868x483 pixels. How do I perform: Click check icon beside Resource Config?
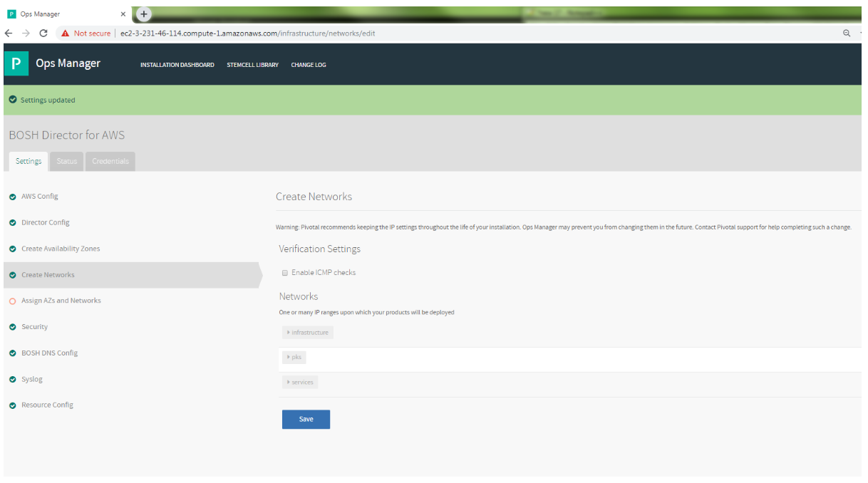tap(13, 405)
